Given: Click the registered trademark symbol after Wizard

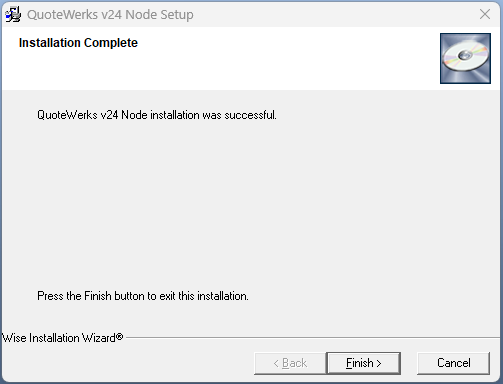Looking at the screenshot, I should [119, 336].
